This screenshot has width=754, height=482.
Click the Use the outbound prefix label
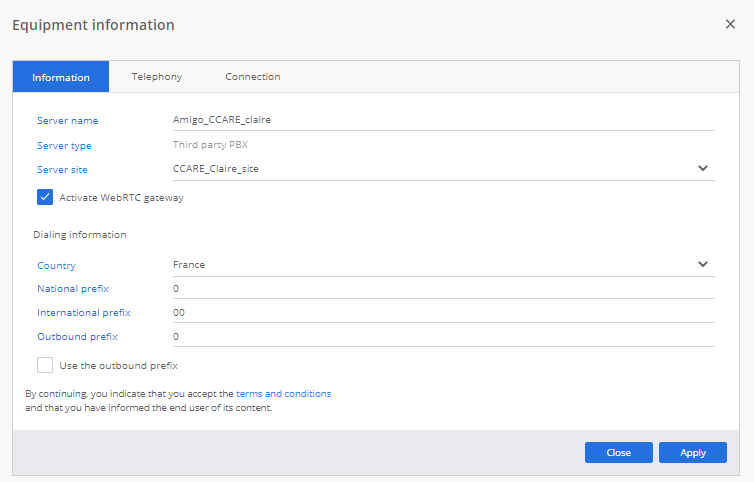pos(118,365)
